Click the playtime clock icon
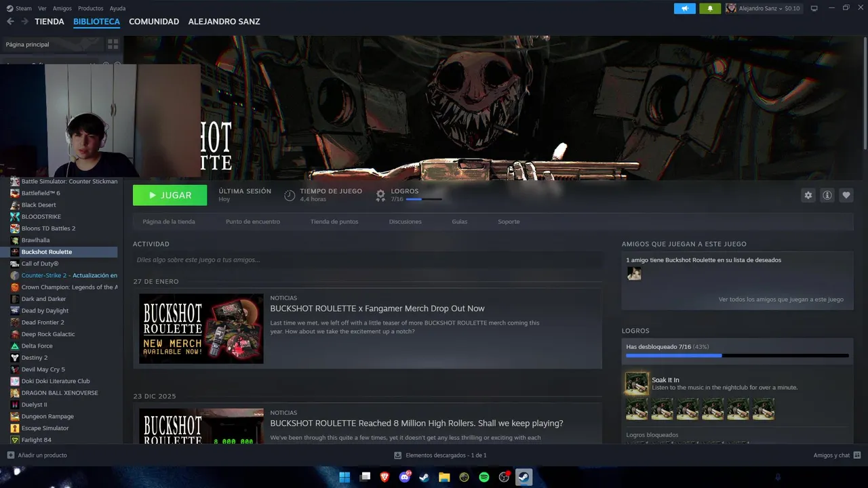This screenshot has width=868, height=488. pyautogui.click(x=290, y=195)
